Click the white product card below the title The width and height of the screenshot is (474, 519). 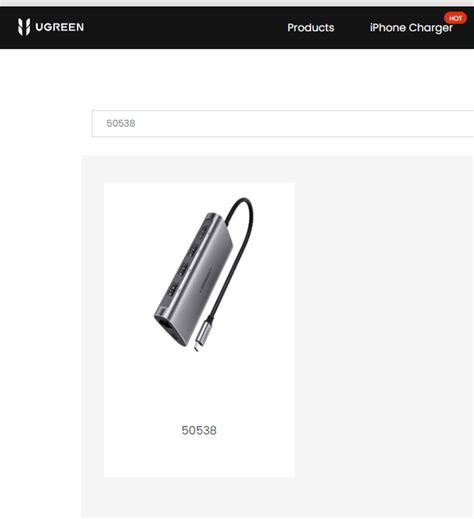199,458
